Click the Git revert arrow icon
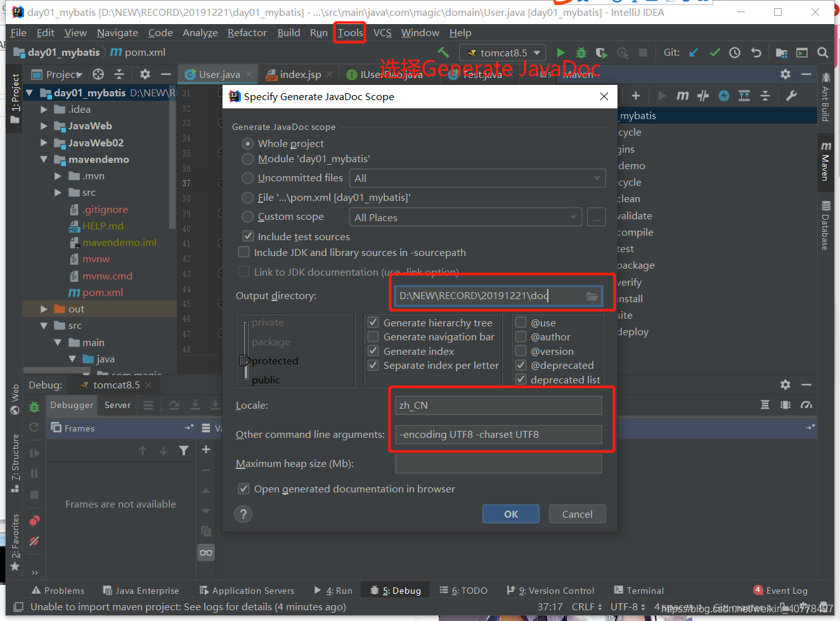This screenshot has width=840, height=621. pyautogui.click(x=756, y=53)
